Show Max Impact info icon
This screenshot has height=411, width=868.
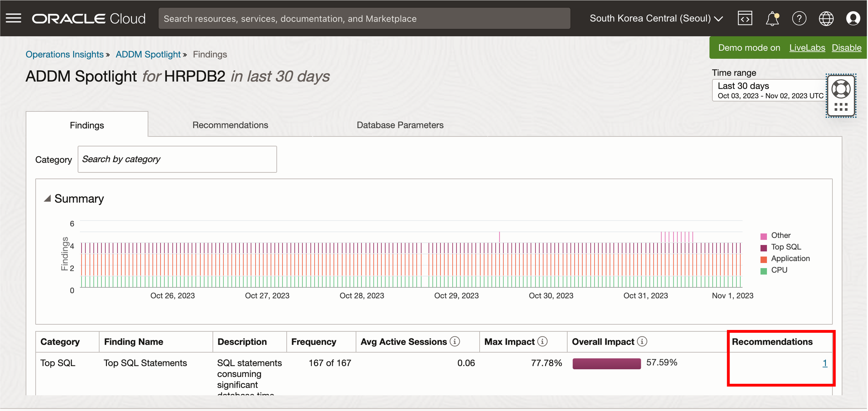[x=542, y=341]
